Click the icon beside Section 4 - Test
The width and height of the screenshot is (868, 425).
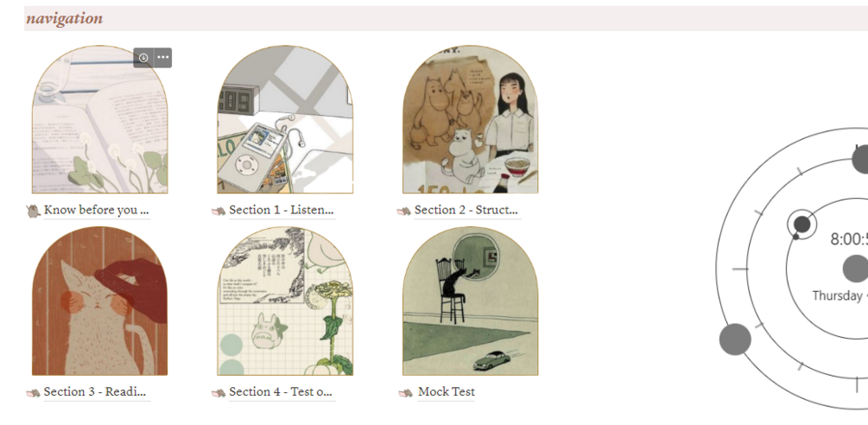click(219, 392)
